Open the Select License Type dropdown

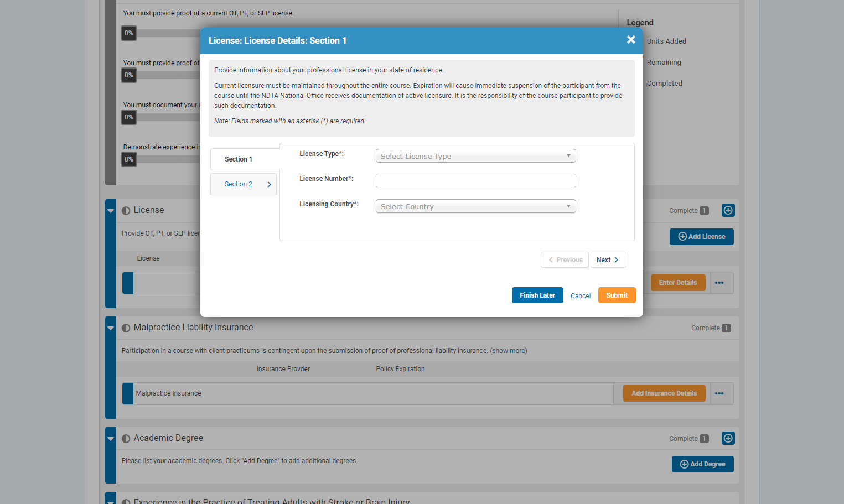(x=475, y=156)
